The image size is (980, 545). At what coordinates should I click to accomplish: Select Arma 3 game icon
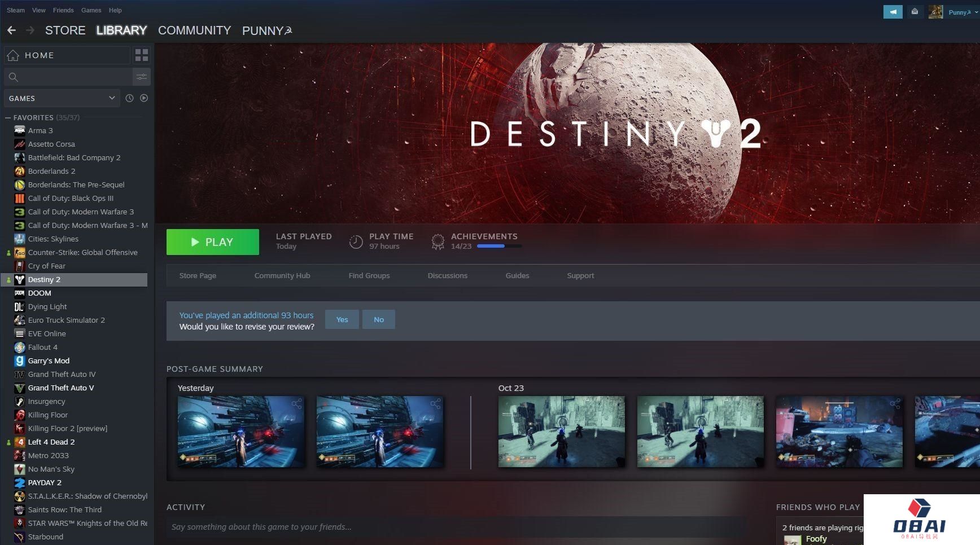[20, 130]
